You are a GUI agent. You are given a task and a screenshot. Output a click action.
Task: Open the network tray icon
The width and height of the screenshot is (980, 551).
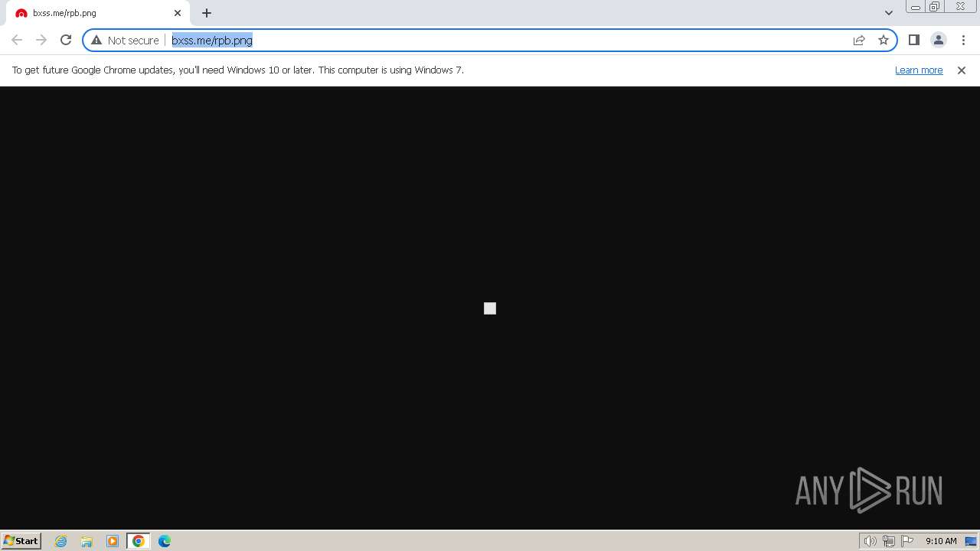click(x=889, y=541)
